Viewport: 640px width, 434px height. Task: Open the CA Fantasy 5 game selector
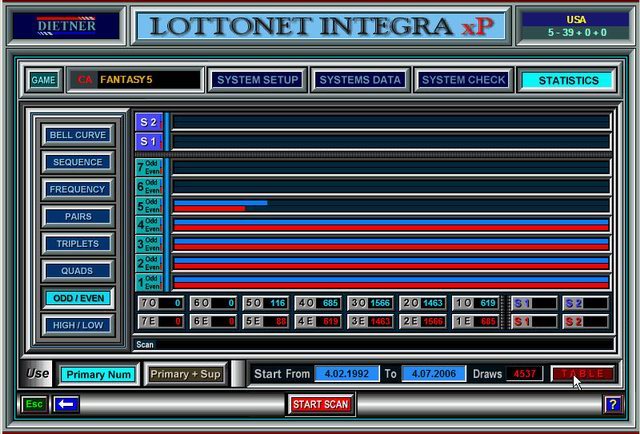click(x=134, y=80)
